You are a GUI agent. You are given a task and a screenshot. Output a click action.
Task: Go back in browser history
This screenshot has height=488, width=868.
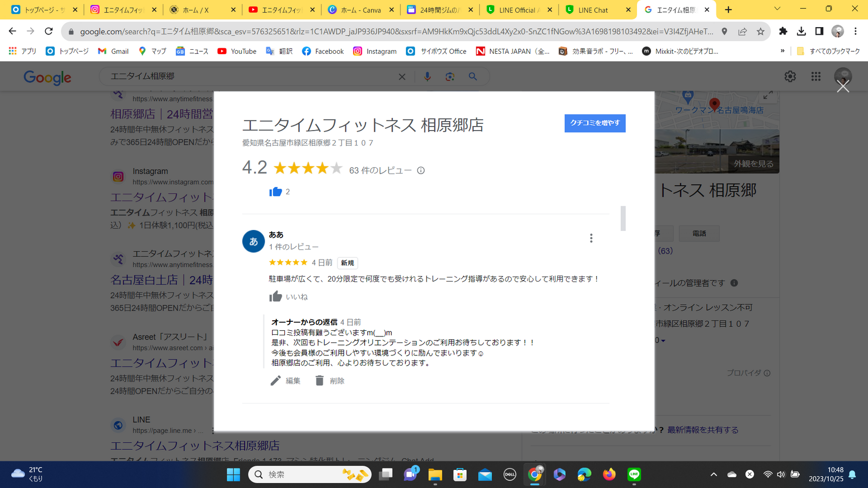point(13,31)
